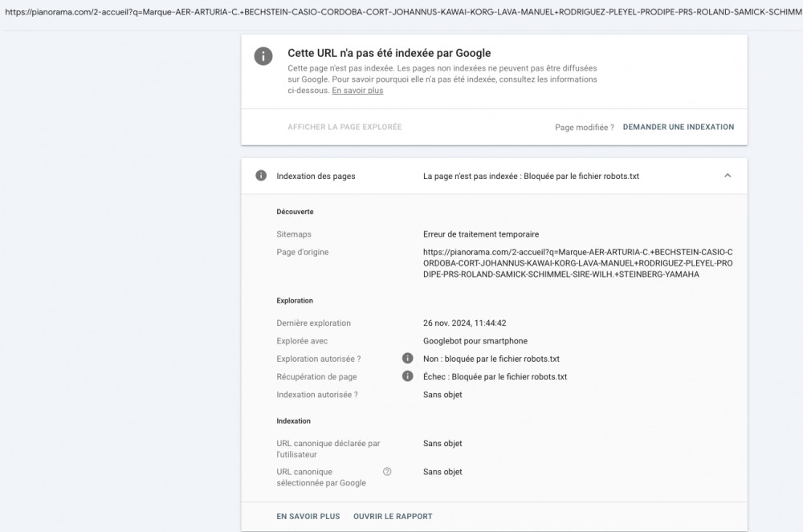This screenshot has width=803, height=532.
Task: Click EN SAVOIR PLUS at the card bottom
Action: pyautogui.click(x=308, y=517)
